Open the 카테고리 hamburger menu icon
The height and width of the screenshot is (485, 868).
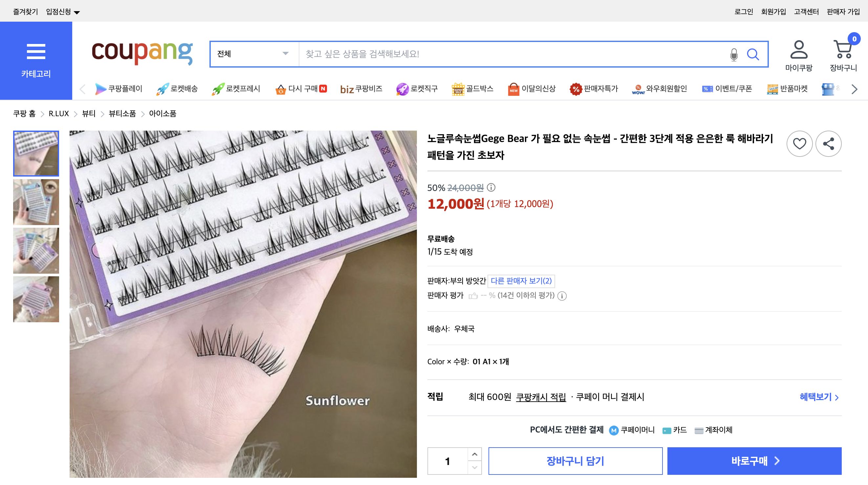tap(36, 52)
